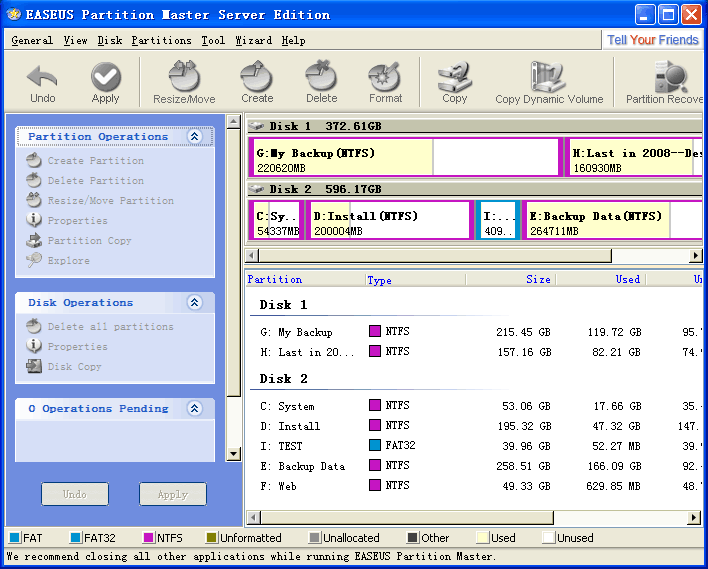The width and height of the screenshot is (708, 569).
Task: Click sidebar scrollbar up arrow
Action: [x=233, y=121]
